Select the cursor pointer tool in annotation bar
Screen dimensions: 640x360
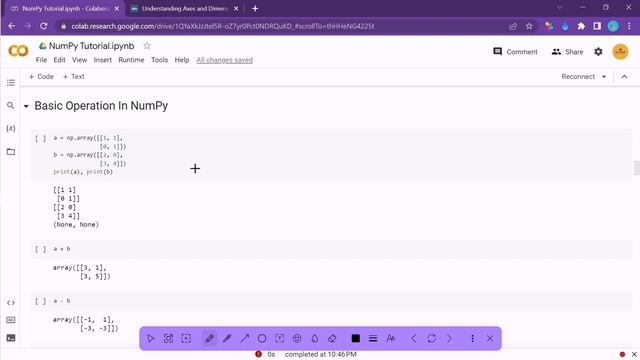point(151,338)
